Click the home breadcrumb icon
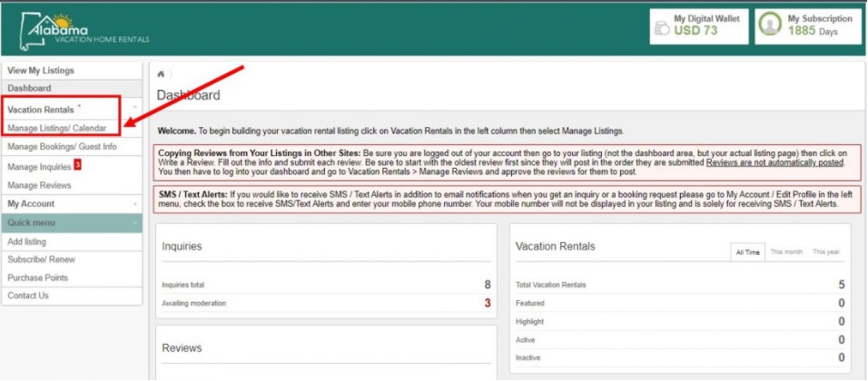Image resolution: width=868 pixels, height=381 pixels. point(162,73)
